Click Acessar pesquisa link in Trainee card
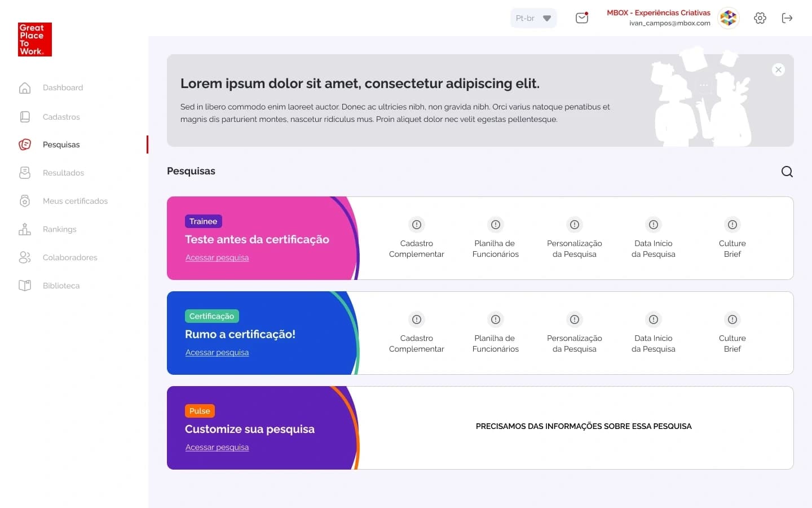 pyautogui.click(x=217, y=257)
